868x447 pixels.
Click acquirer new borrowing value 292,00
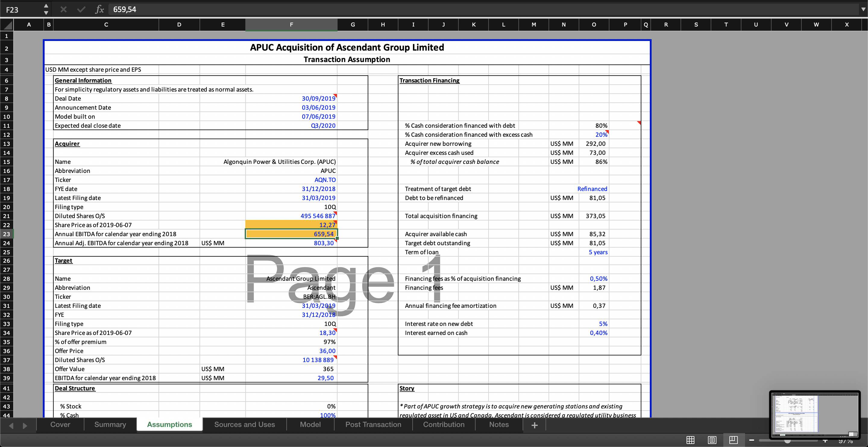tap(594, 144)
